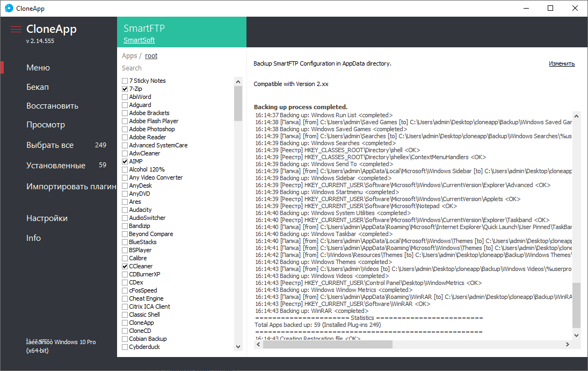
Task: Click the log horizontal scroll-right arrow
Action: tap(568, 344)
